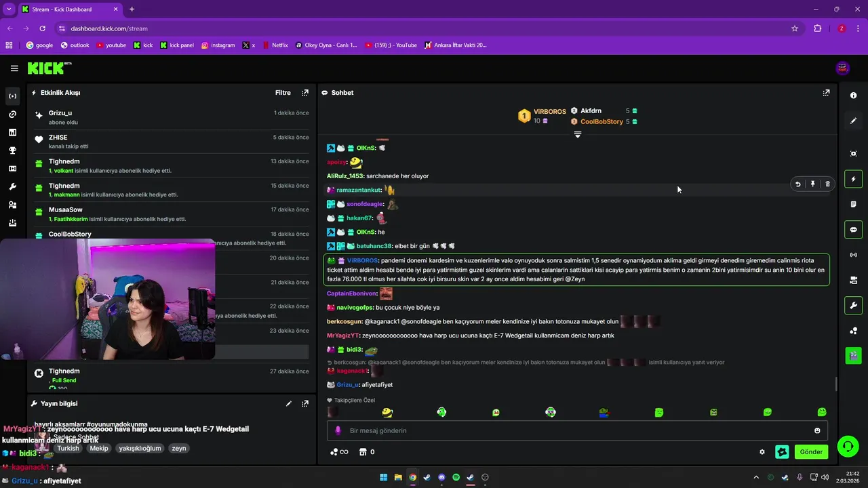Screen dimensions: 868x488
Task: Open the Filtre dropdown in Etkinlik Akışı
Action: (283, 93)
